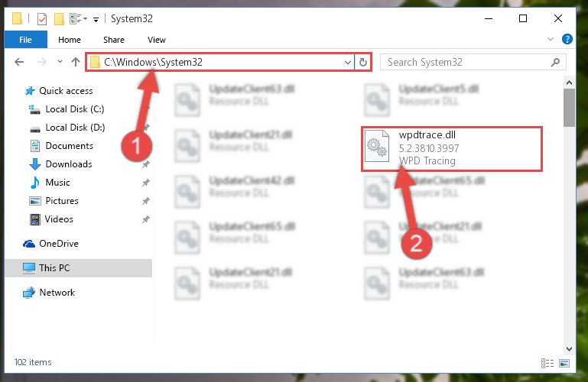Screen dimensions: 588x382
Task: Open the Share ribbon tab
Action: 114,40
